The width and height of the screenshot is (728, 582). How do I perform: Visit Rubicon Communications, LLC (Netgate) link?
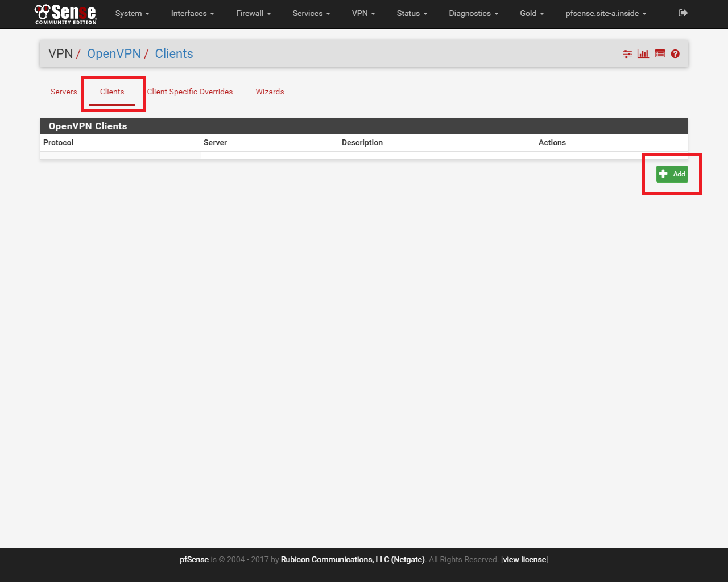(353, 559)
